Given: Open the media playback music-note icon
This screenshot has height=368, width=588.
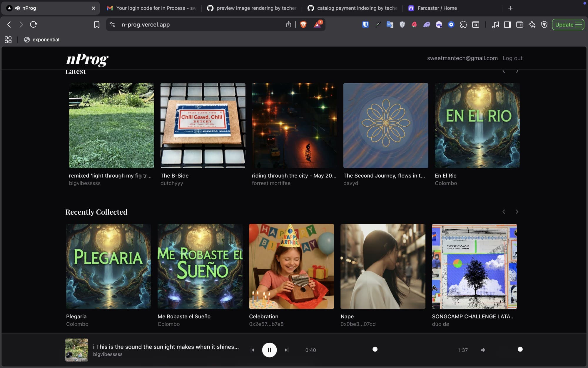Looking at the screenshot, I should [x=496, y=25].
